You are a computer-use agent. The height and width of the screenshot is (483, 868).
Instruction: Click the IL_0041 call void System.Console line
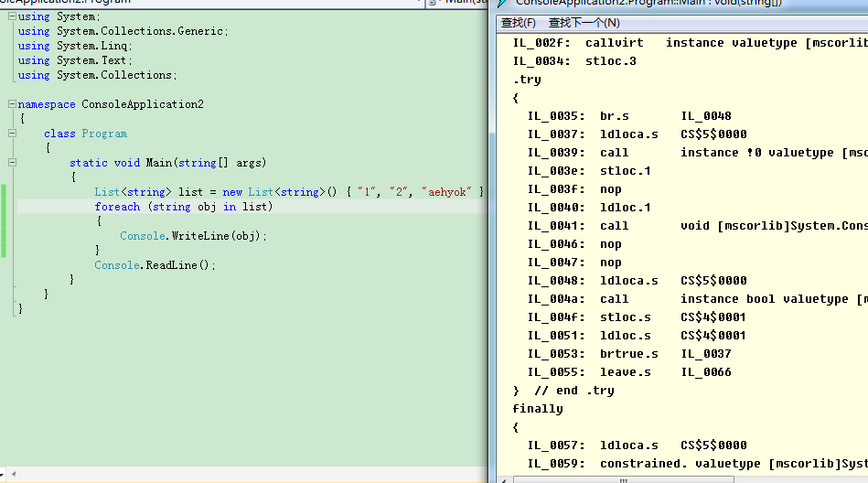(698, 225)
